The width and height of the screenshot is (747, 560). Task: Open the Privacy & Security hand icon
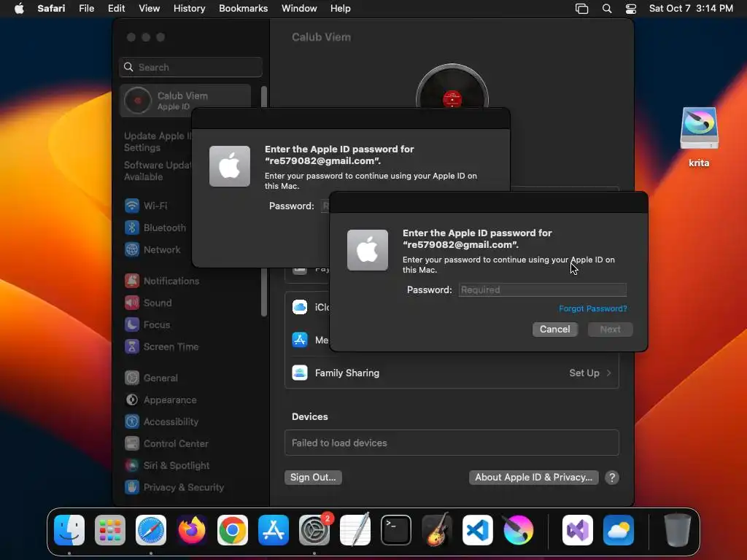coord(132,488)
